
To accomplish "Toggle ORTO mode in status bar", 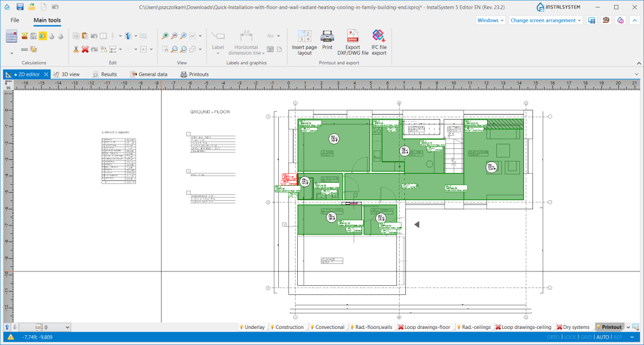I will coord(553,337).
